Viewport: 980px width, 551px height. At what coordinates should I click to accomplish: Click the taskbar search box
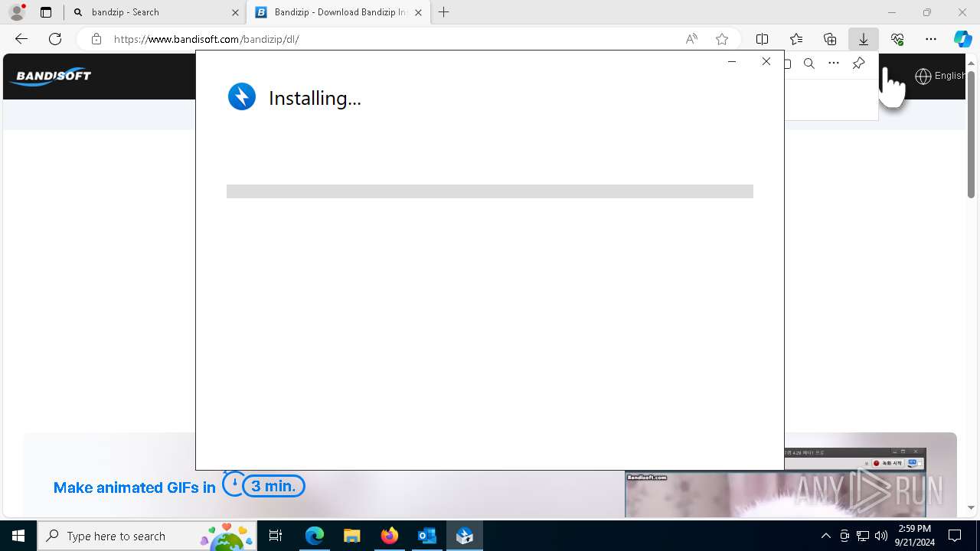pos(147,536)
